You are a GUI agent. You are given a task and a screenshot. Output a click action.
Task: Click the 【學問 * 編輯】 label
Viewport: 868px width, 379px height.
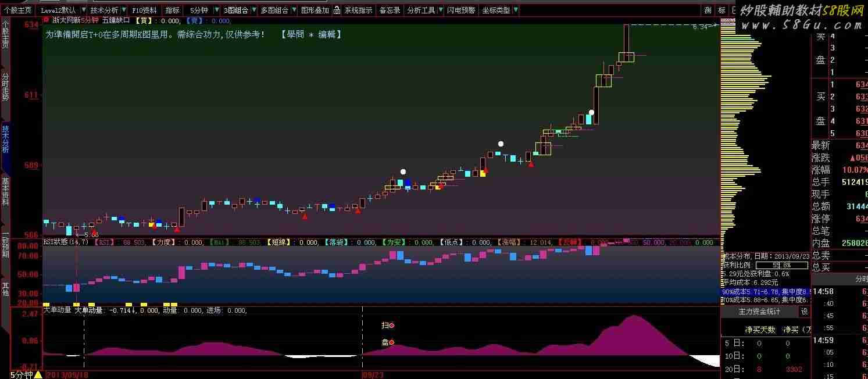311,34
